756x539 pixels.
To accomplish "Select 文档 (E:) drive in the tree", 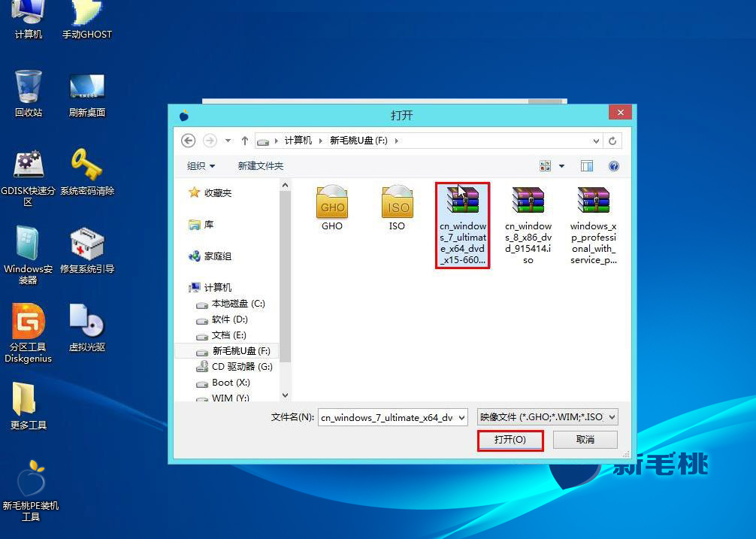I will 221,335.
